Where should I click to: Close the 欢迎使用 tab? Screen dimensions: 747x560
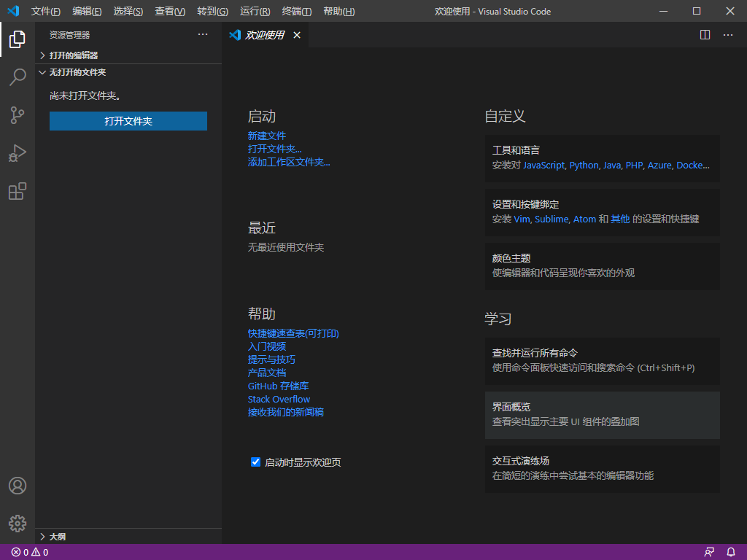point(297,35)
